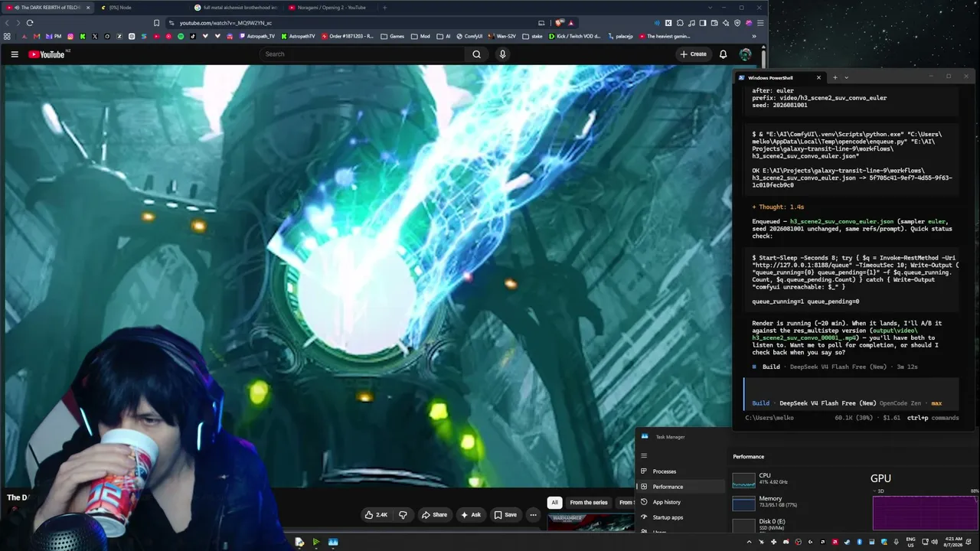Image resolution: width=980 pixels, height=551 pixels.
Task: Open Task Manager navigation hamburger
Action: (644, 456)
